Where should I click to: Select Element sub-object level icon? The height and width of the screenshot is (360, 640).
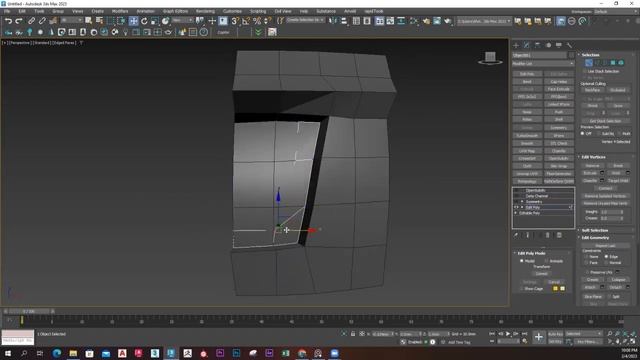pyautogui.click(x=621, y=63)
